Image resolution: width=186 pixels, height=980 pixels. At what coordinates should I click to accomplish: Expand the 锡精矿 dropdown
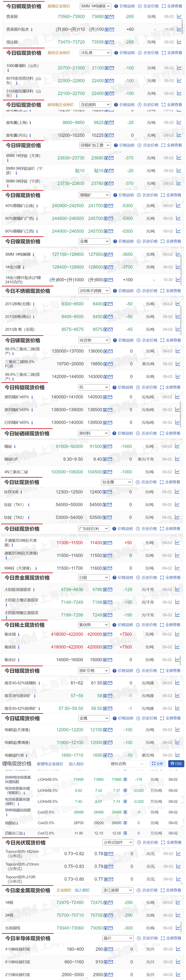coord(94,195)
